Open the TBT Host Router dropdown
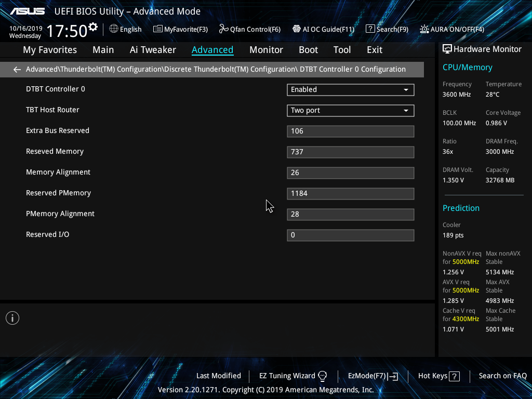Screen dimensions: 532x399 point(351,111)
